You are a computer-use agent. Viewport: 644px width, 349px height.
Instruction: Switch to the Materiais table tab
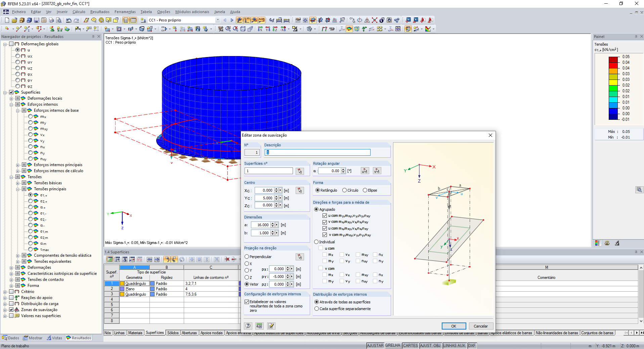(x=135, y=333)
